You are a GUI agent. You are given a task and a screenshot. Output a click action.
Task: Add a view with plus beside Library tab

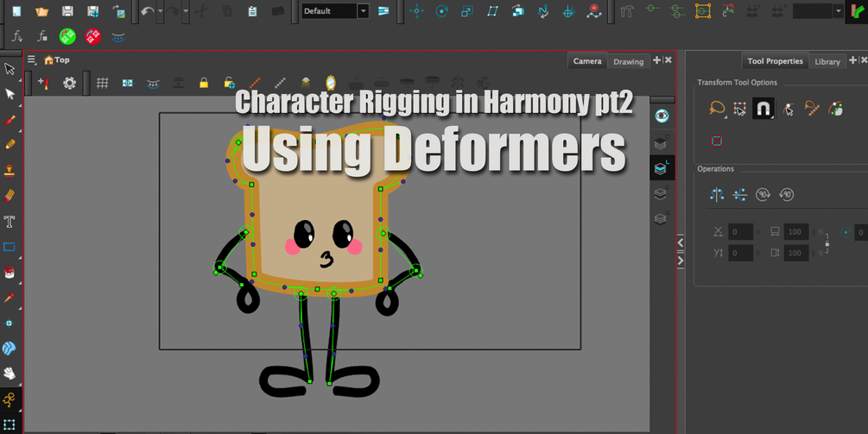click(853, 60)
